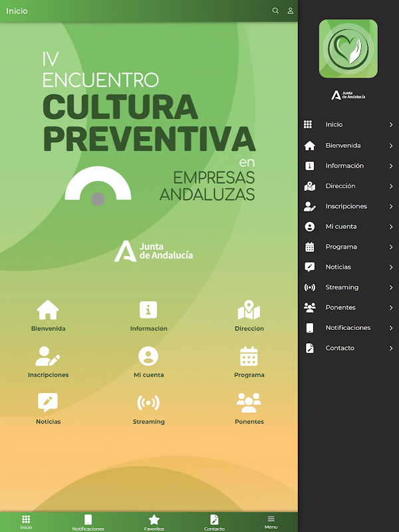Select Notificaciones label in sidebar menu
Screen dimensions: 399x532
(x=348, y=328)
